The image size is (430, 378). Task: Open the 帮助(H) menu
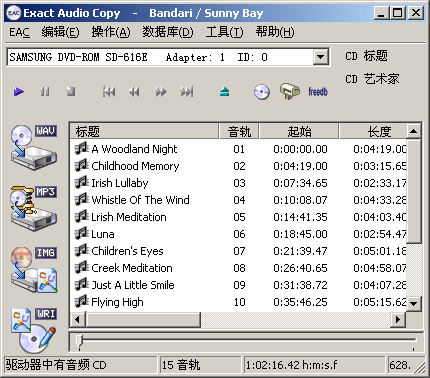[275, 32]
